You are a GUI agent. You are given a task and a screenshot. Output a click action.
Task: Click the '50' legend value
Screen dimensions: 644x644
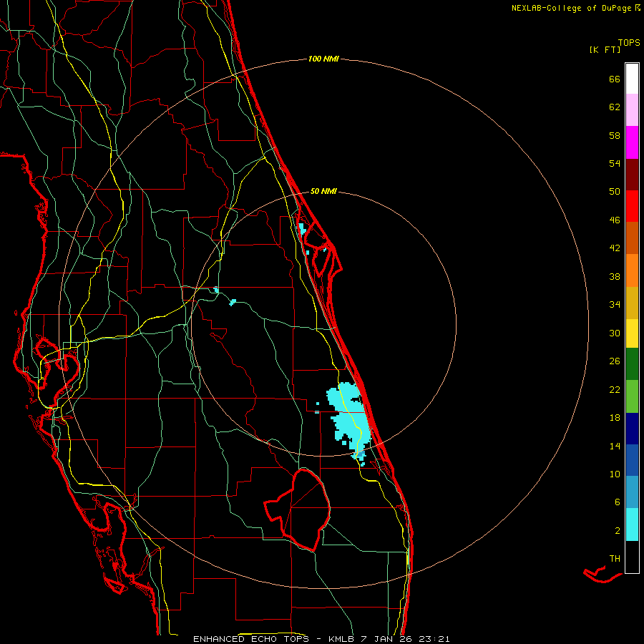click(x=615, y=192)
